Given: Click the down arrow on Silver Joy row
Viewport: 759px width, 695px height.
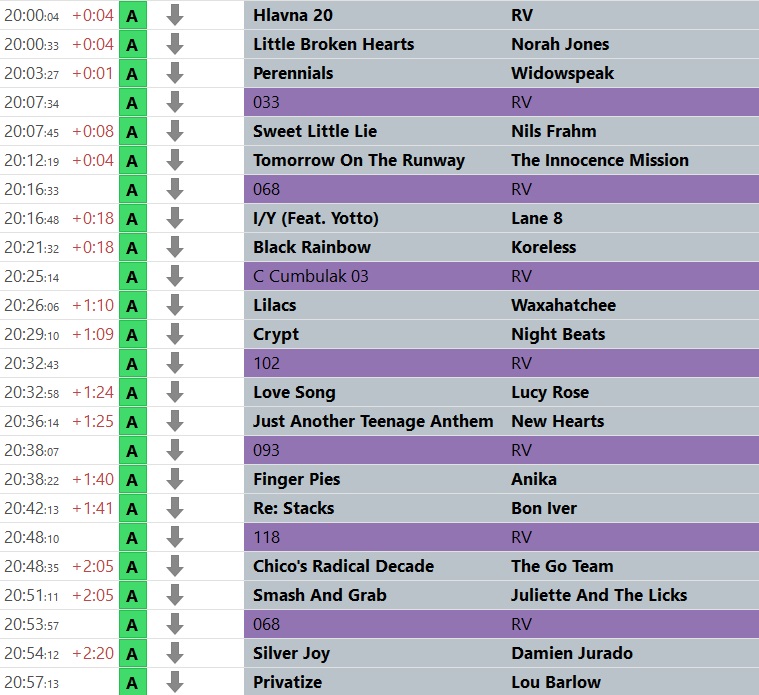Looking at the screenshot, I should coord(175,653).
